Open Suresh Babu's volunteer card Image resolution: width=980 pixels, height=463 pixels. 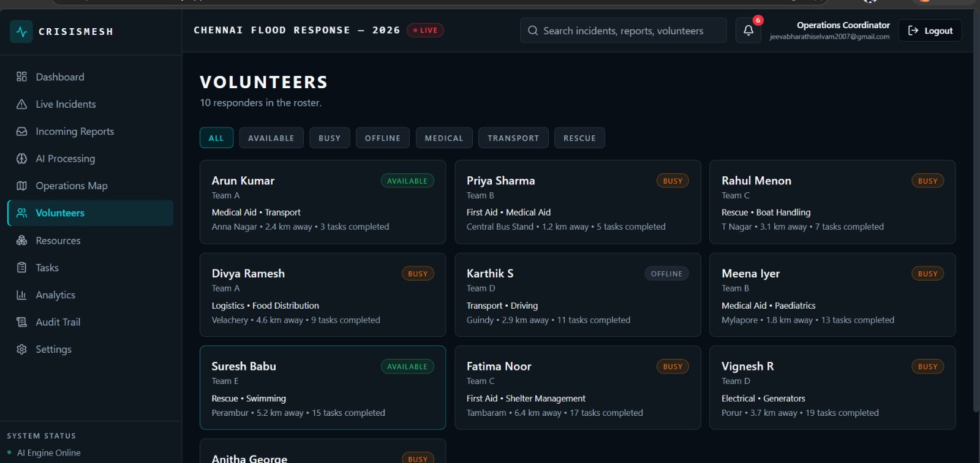coord(323,388)
